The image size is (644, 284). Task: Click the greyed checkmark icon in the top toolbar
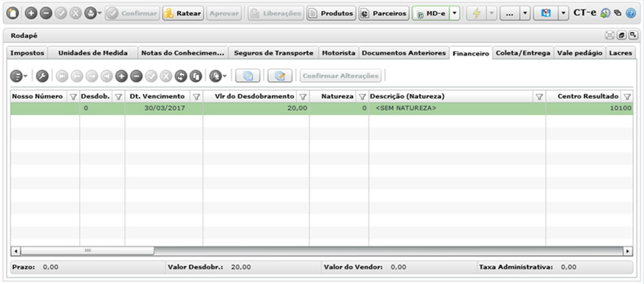(x=61, y=14)
